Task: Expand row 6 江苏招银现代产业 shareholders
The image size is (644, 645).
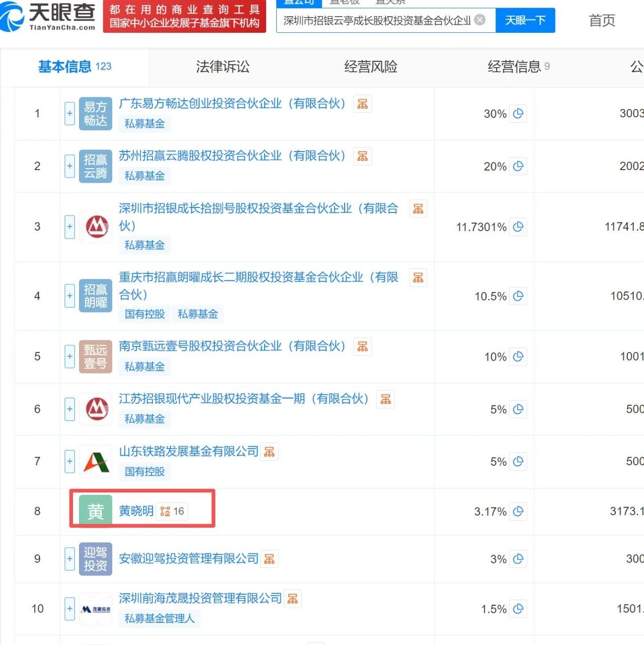Action: (70, 409)
